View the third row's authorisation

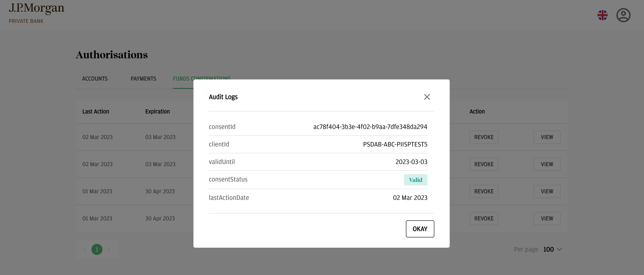547,191
